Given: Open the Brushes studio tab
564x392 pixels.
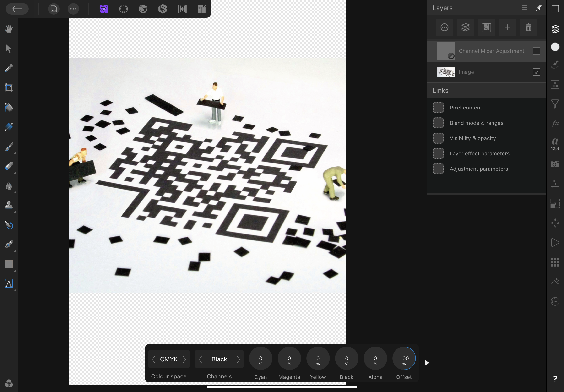Looking at the screenshot, I should coord(555,64).
